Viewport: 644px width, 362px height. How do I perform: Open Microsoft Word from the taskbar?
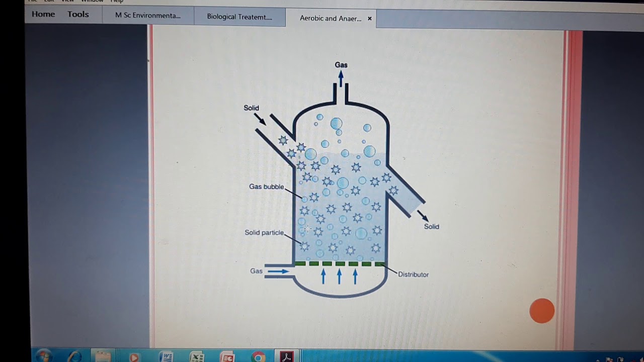click(x=166, y=357)
